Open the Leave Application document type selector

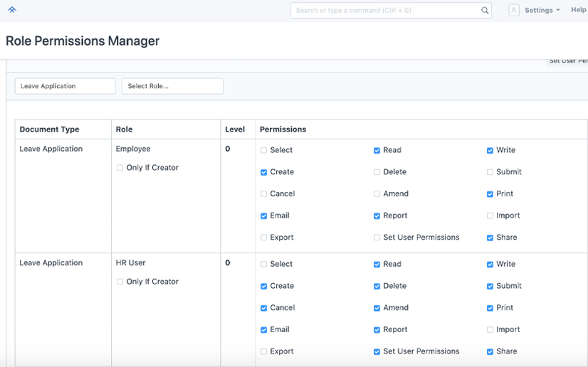[x=65, y=86]
